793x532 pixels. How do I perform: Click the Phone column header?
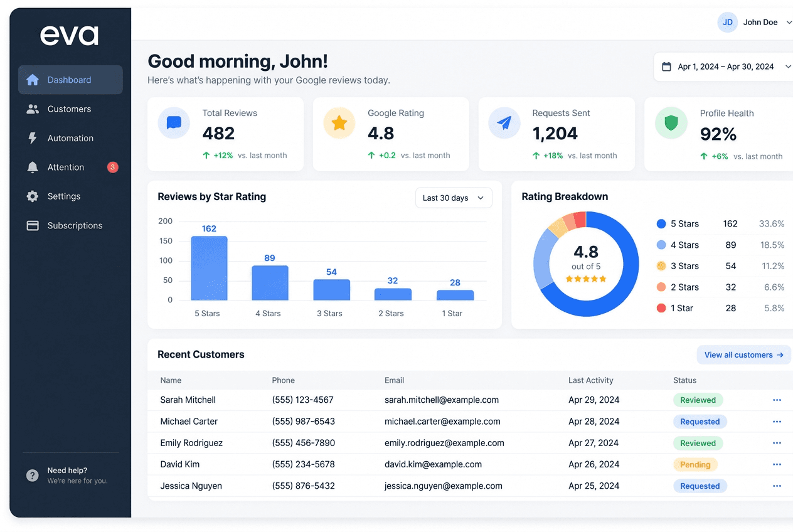click(284, 380)
